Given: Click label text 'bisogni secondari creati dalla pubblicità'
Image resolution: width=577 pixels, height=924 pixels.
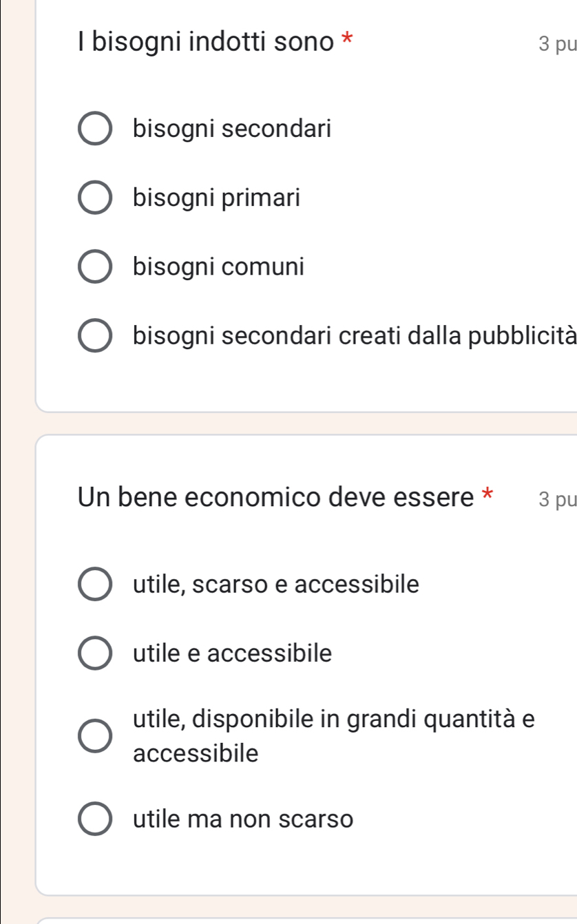Looking at the screenshot, I should click(354, 335).
